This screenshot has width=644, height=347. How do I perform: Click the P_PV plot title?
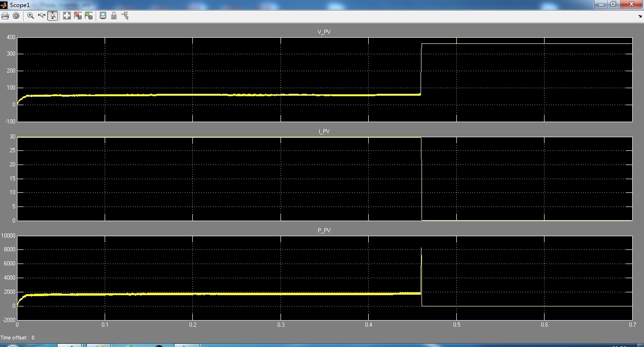324,231
